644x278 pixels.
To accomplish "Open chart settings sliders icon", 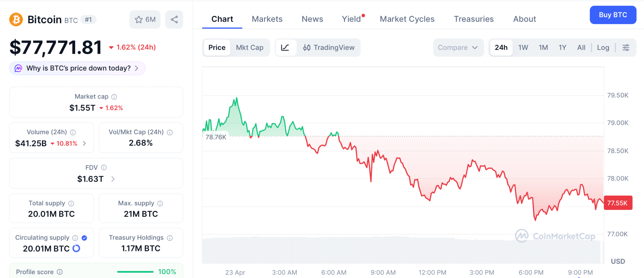I will [x=626, y=47].
